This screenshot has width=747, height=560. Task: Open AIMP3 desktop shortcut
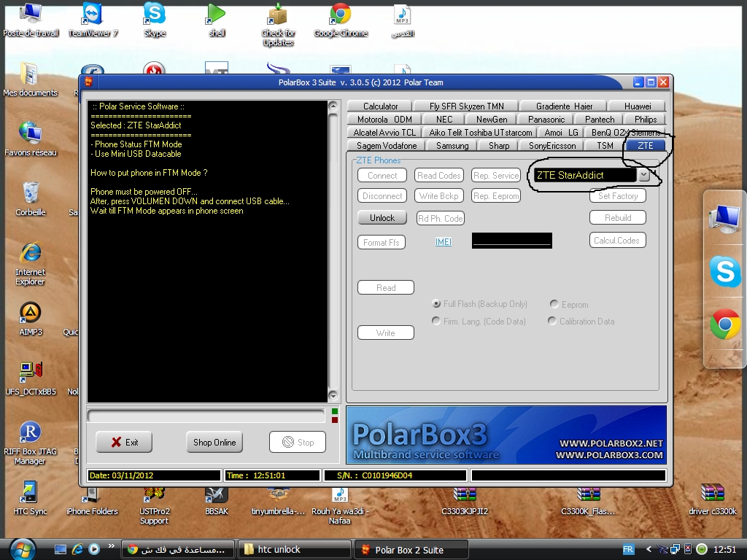[x=31, y=319]
